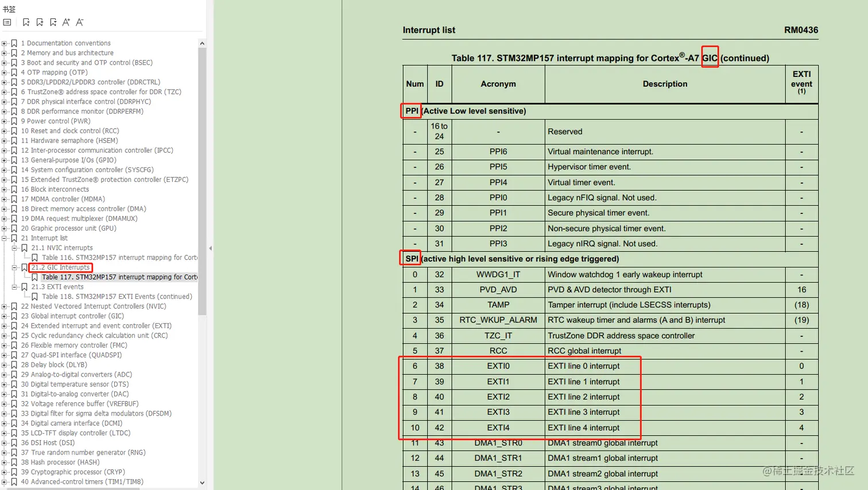Open bookmark 11 Hardware semaphore (HSEM)
Image resolution: width=868 pixels, height=490 pixels.
point(69,141)
